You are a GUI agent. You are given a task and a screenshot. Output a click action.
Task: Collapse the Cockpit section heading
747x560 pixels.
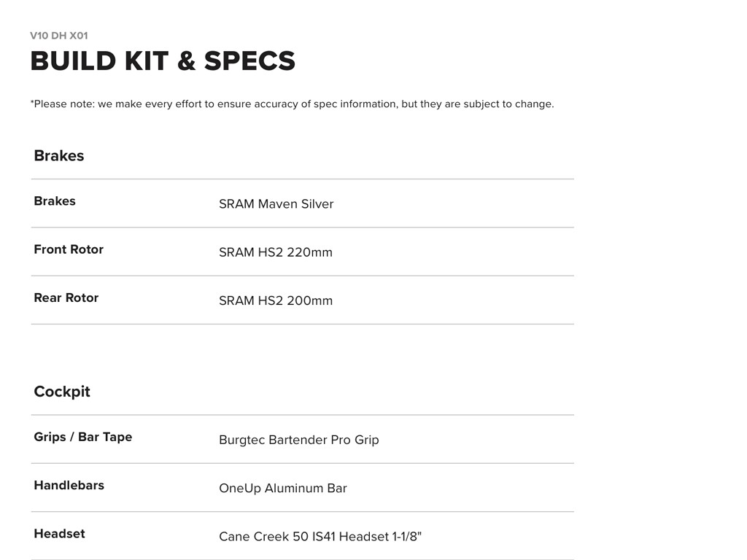click(62, 392)
